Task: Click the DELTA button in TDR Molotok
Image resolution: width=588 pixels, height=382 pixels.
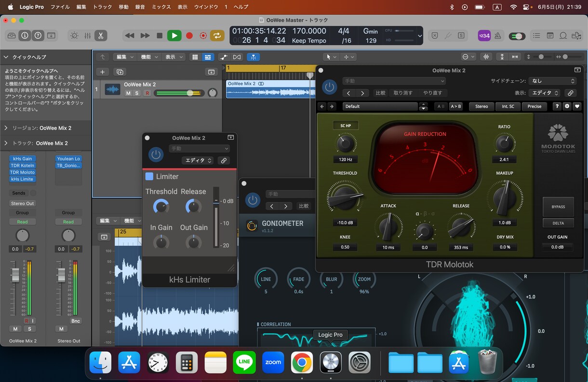Action: [558, 223]
